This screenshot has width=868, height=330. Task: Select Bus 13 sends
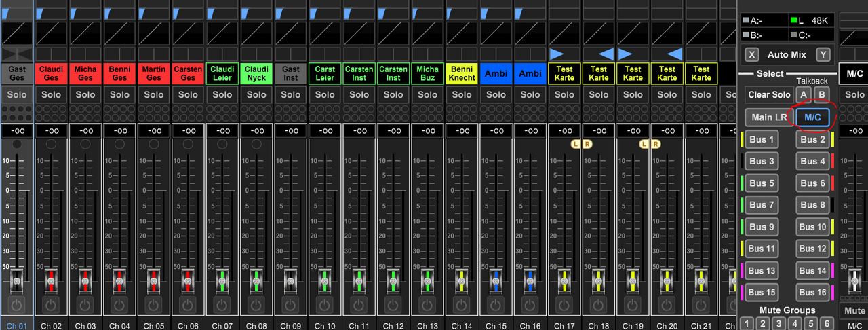click(x=762, y=270)
